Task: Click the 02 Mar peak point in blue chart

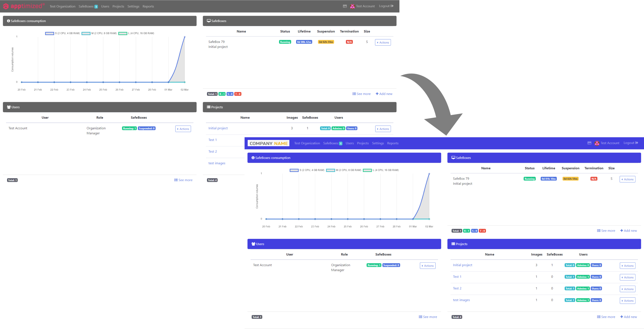Action: tap(429, 173)
